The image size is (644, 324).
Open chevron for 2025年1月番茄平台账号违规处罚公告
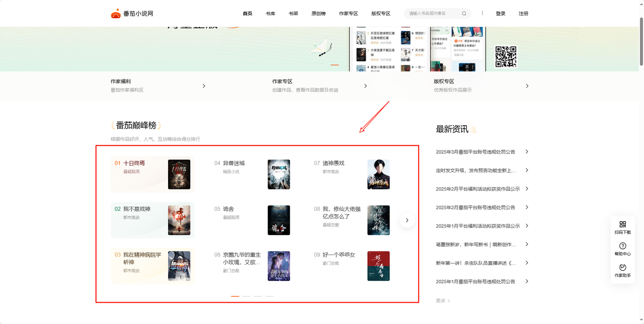[x=527, y=281]
